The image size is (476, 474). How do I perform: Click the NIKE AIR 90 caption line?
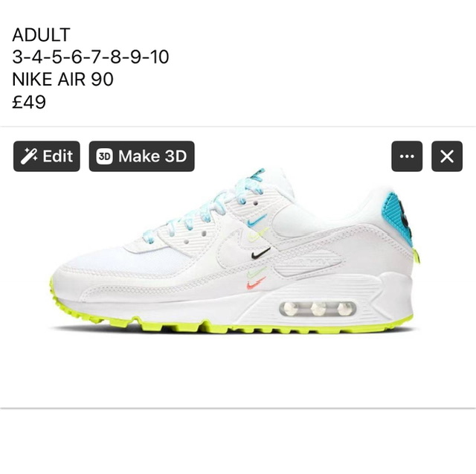click(x=62, y=80)
